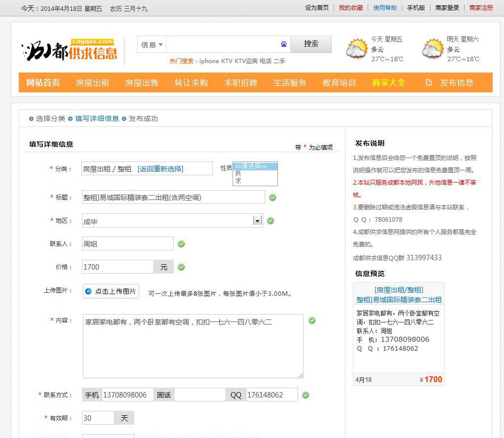Open 房屋出租 navigation tab
The width and height of the screenshot is (504, 438).
click(92, 82)
